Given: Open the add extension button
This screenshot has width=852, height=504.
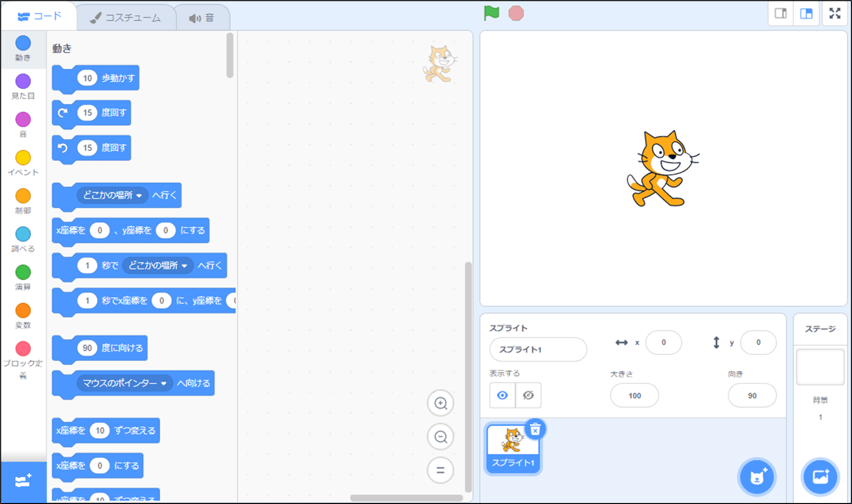Looking at the screenshot, I should tap(23, 481).
